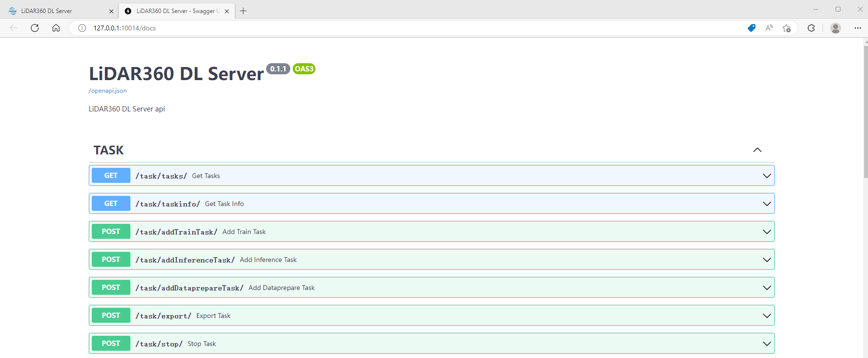
Task: Open browser Settings and more menu
Action: click(858, 28)
